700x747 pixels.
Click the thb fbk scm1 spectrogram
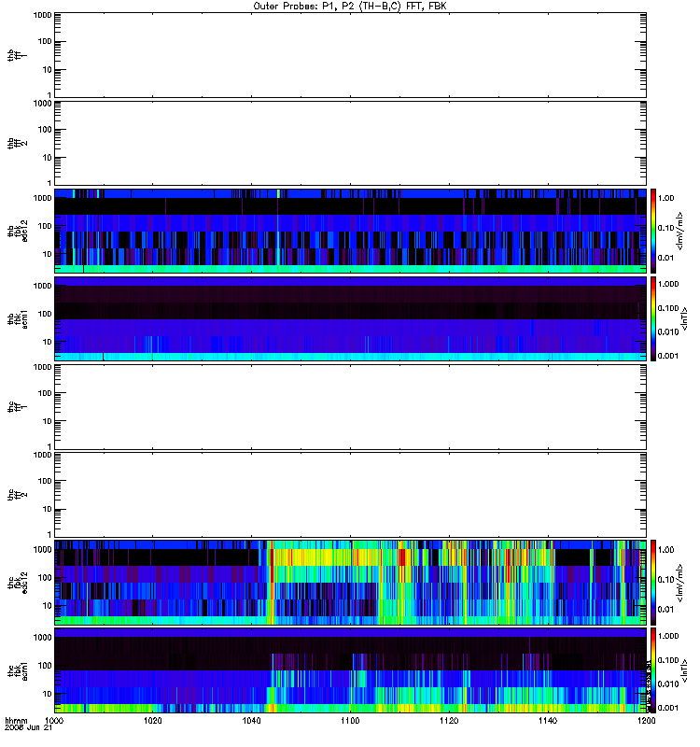tap(350, 318)
